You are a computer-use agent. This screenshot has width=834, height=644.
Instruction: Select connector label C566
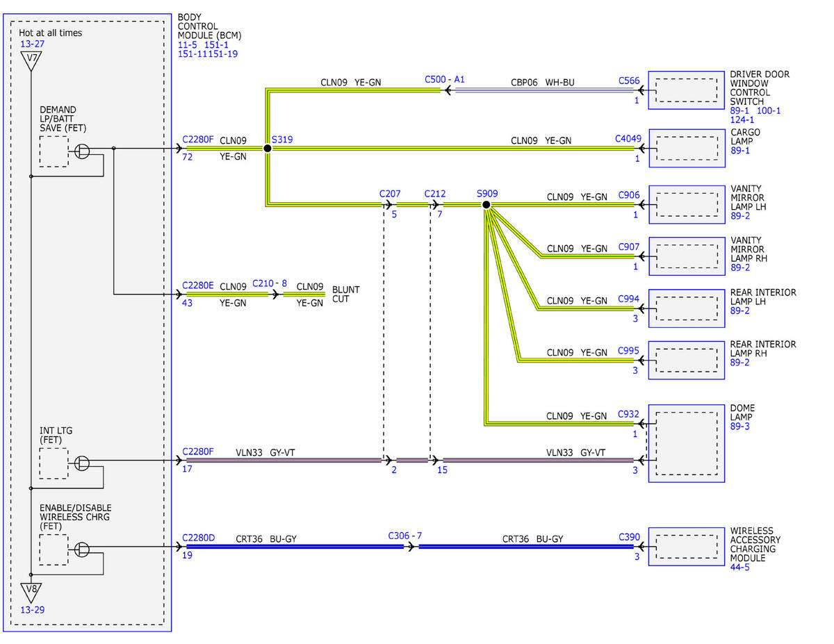[629, 81]
